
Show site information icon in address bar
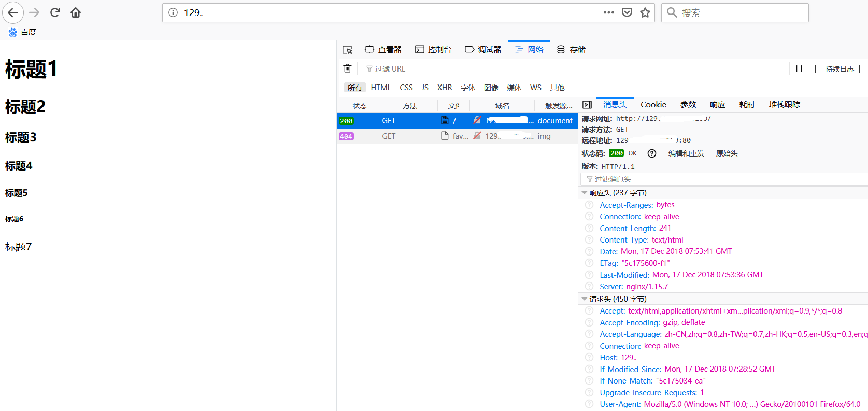(173, 12)
